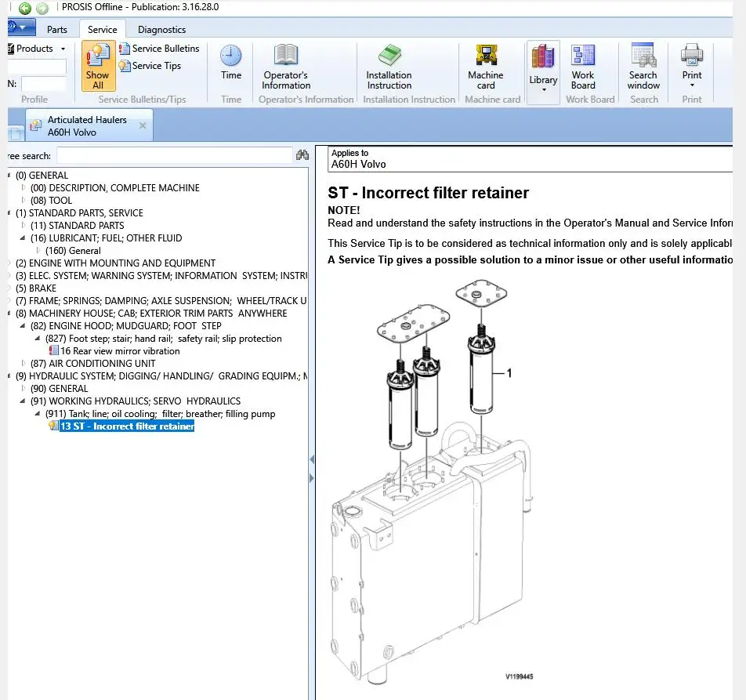Open the blue application menu button
Image resolution: width=746 pixels, height=700 pixels.
coord(21,27)
